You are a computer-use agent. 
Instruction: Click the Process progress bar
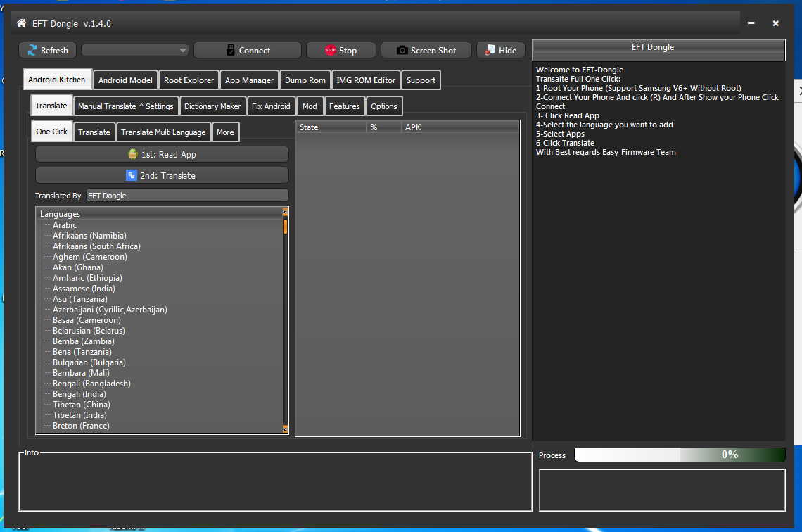coord(680,455)
